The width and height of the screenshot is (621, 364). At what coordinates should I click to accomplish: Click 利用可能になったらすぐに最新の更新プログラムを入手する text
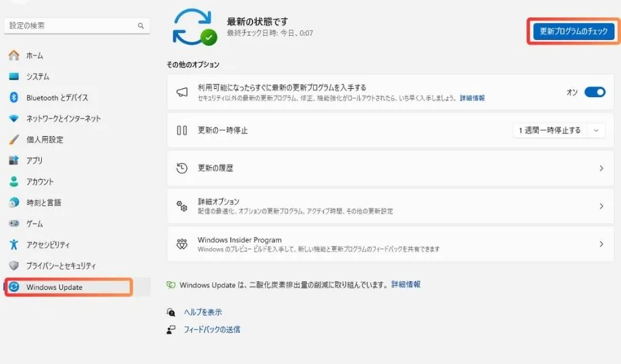pos(282,88)
